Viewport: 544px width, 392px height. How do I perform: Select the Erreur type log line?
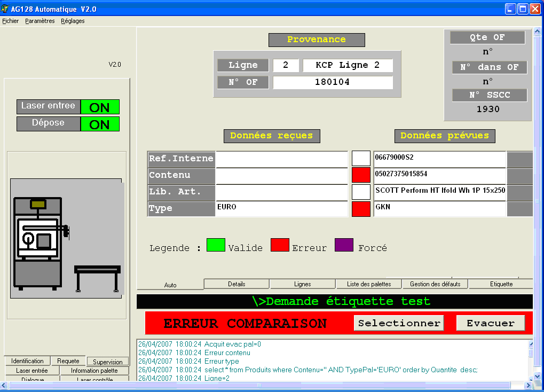[x=188, y=361]
